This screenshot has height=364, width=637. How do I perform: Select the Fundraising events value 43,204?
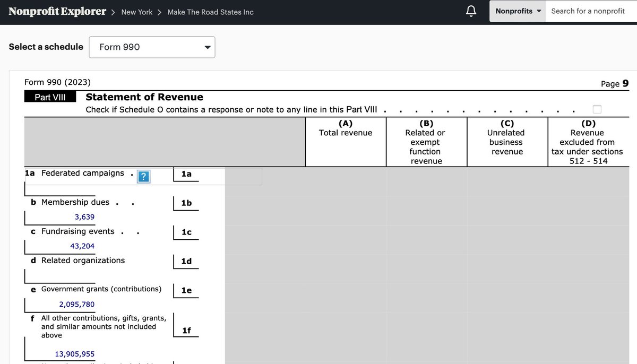coord(82,246)
